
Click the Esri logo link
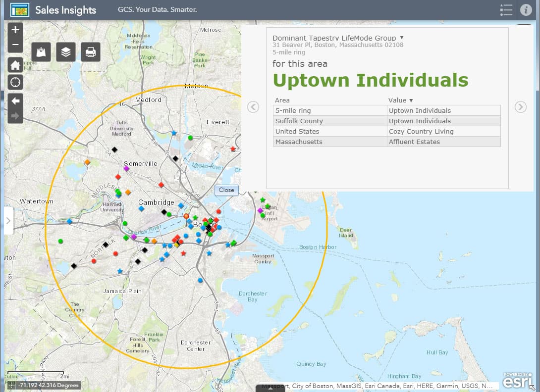click(x=517, y=381)
